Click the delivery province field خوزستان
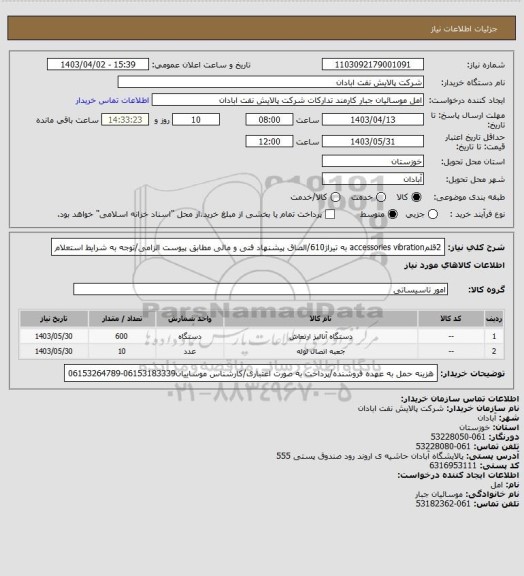 coord(373,161)
